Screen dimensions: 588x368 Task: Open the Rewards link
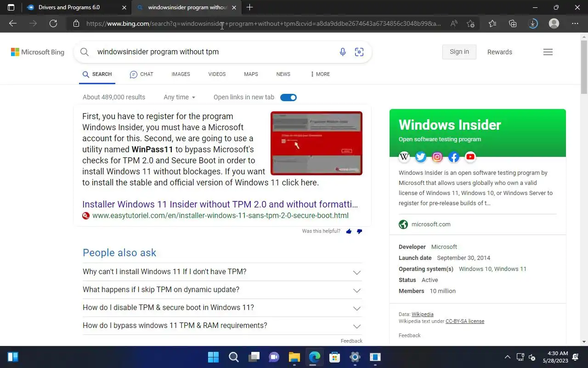pyautogui.click(x=500, y=52)
